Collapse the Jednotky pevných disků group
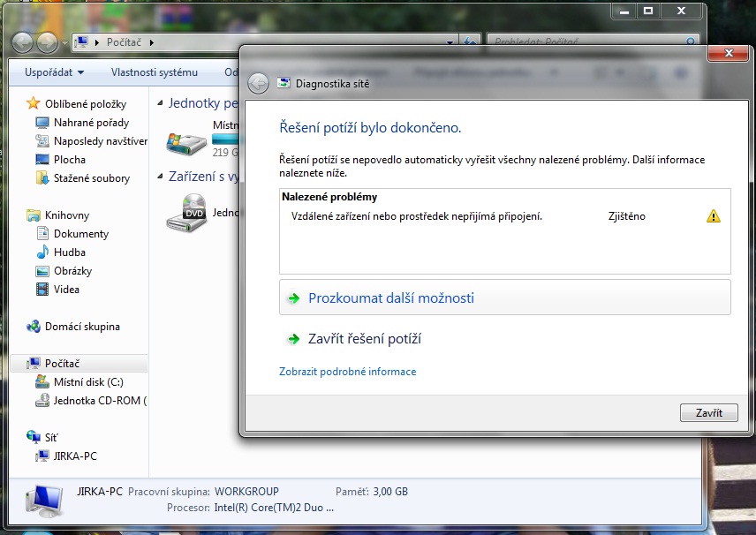Image resolution: width=756 pixels, height=535 pixels. point(160,103)
